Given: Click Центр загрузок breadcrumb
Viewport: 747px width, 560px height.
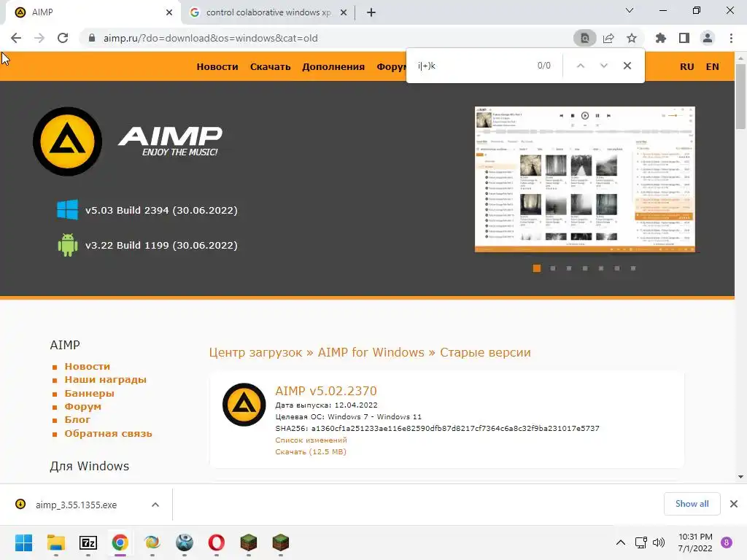Looking at the screenshot, I should pyautogui.click(x=255, y=352).
